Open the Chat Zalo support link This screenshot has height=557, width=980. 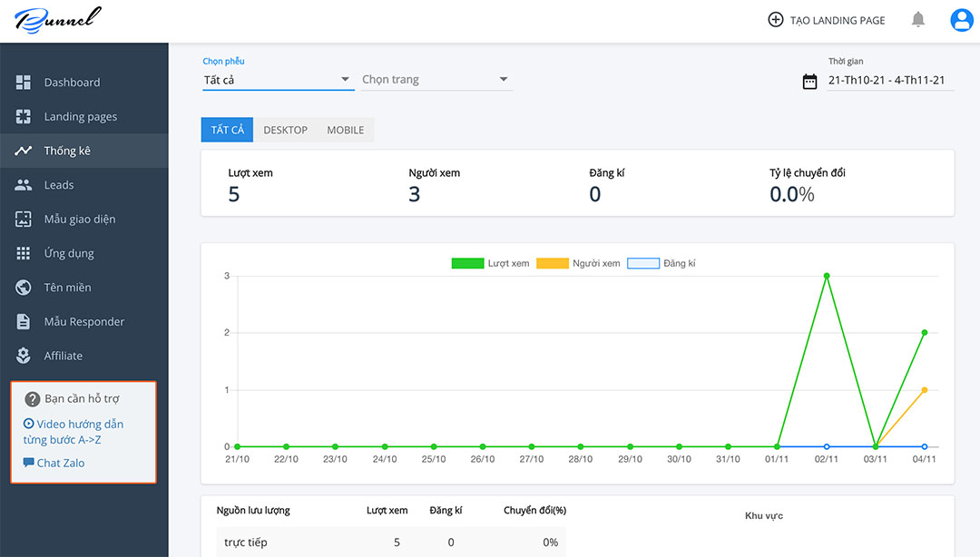click(60, 463)
